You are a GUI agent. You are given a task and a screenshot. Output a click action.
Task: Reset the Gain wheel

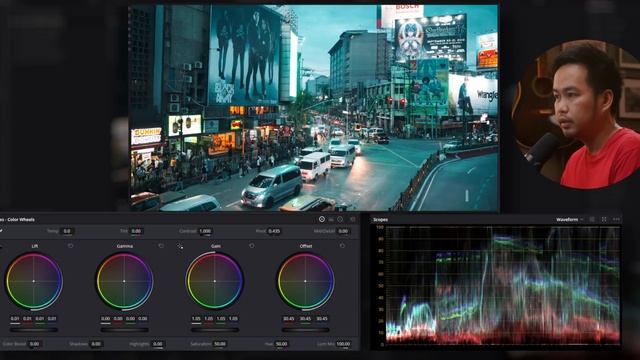[252, 246]
